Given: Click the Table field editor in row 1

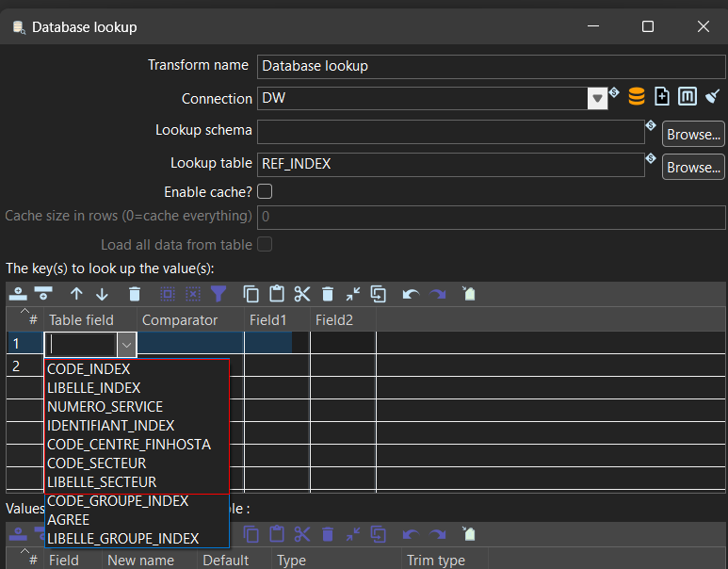Looking at the screenshot, I should tap(81, 345).
